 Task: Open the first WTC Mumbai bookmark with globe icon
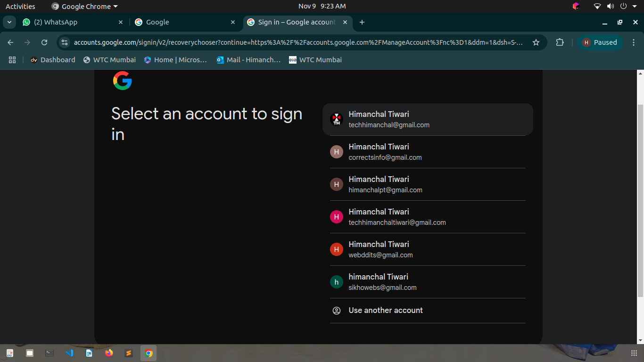(x=109, y=60)
